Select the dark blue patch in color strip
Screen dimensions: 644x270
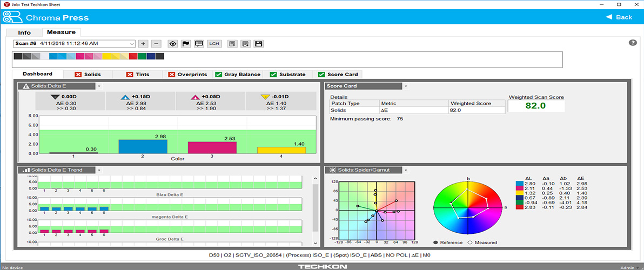click(x=151, y=56)
